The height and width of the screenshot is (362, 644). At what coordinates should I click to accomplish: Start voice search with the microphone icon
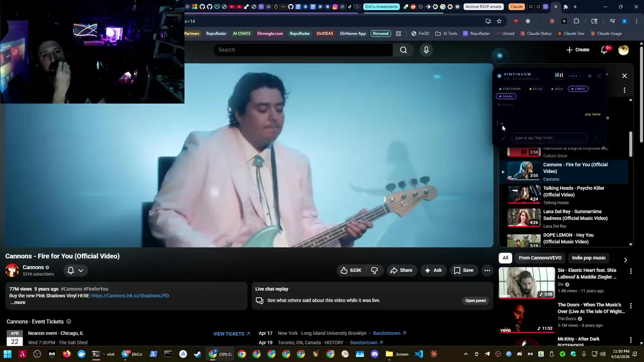coord(426,50)
